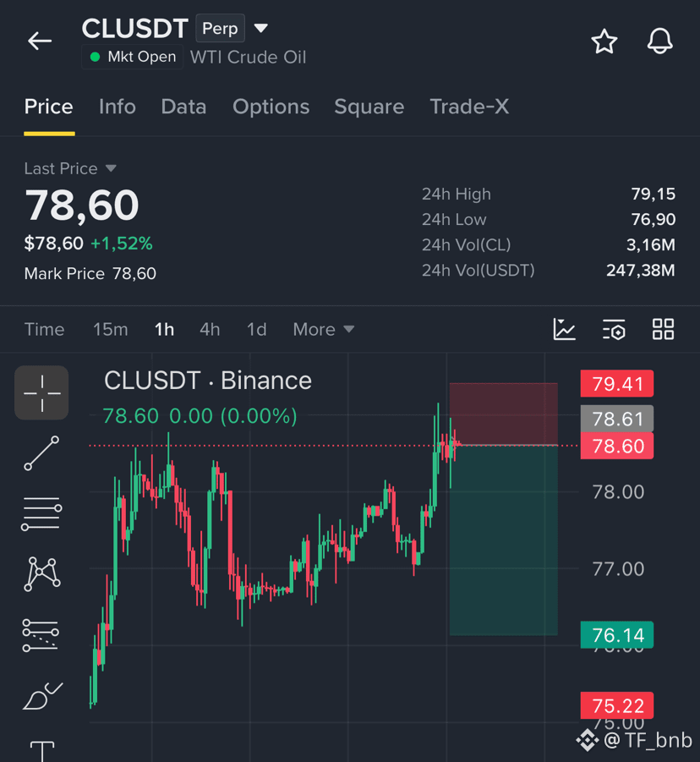Click the green take-profit zone on chart

[504, 540]
